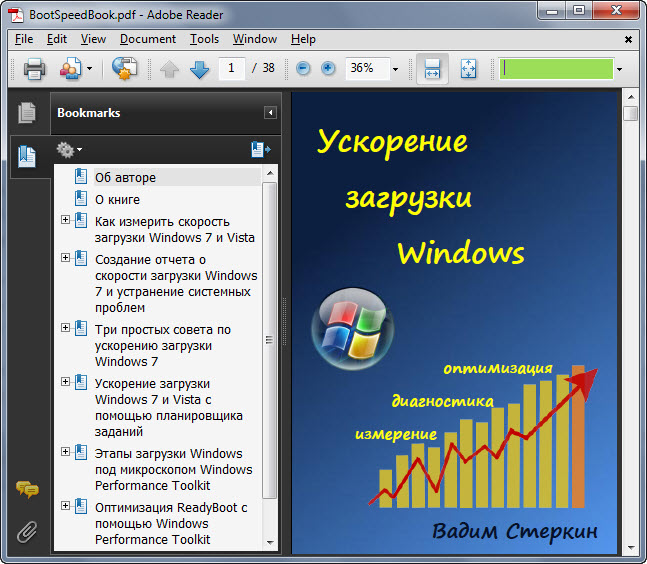This screenshot has width=647, height=564.
Task: Toggle Fit Width scrolling mode icon
Action: click(x=432, y=68)
